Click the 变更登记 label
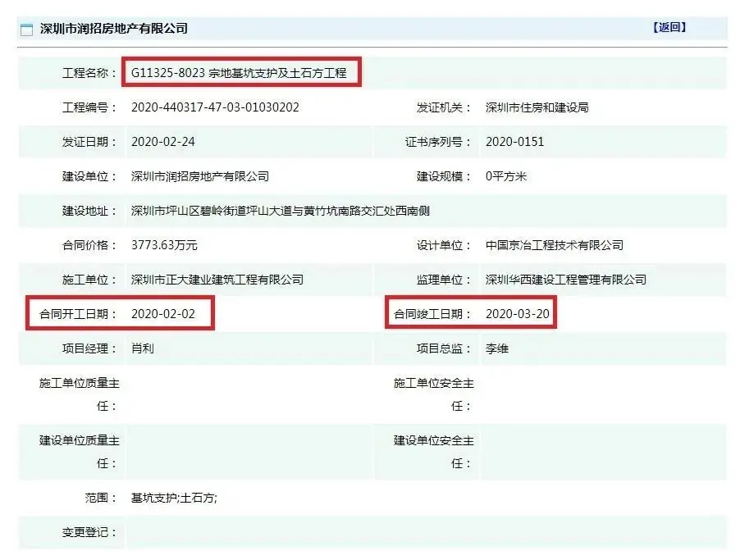Screen dimensions: 754x560 [89, 532]
